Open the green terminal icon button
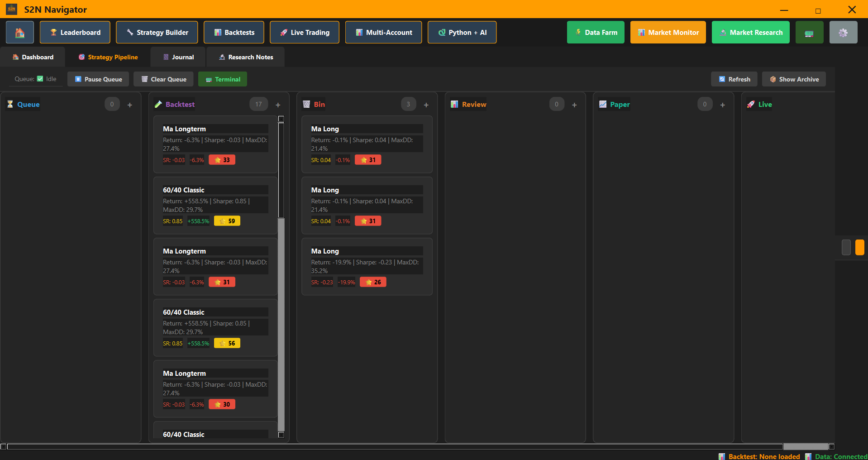 coord(809,33)
